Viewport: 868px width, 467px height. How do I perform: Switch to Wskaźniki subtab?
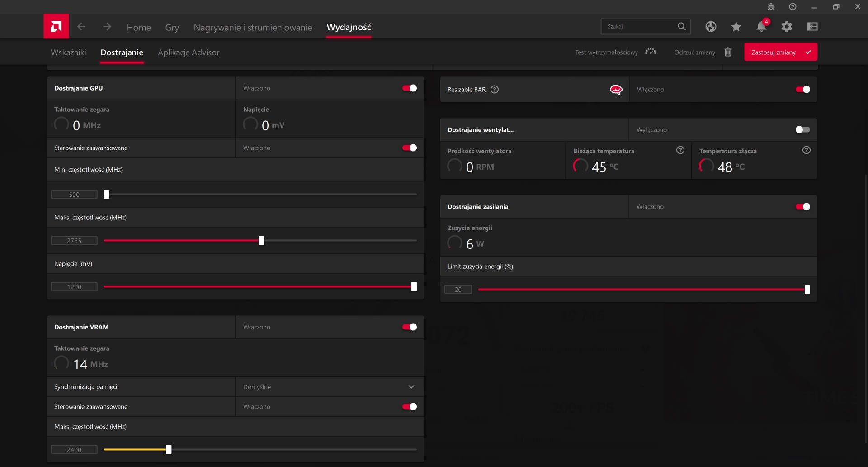[68, 52]
